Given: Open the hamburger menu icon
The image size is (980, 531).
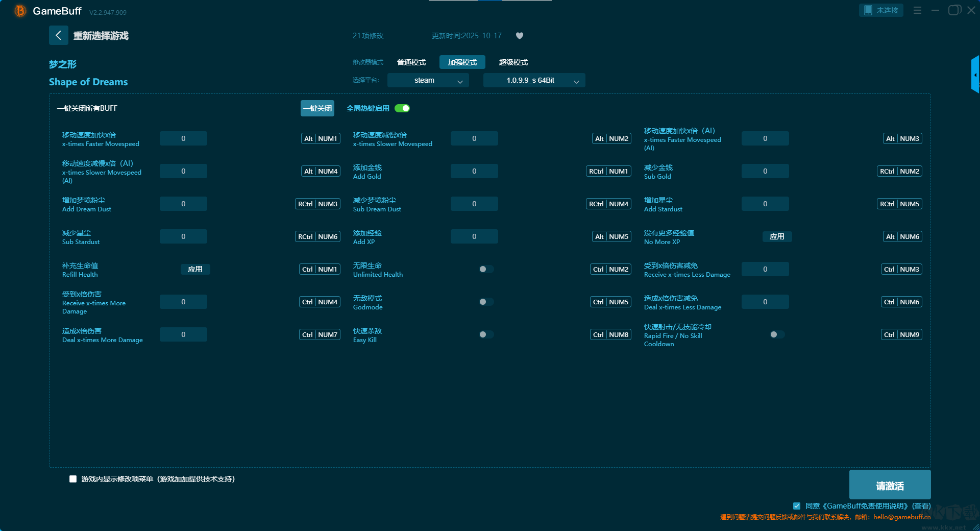Looking at the screenshot, I should 917,10.
